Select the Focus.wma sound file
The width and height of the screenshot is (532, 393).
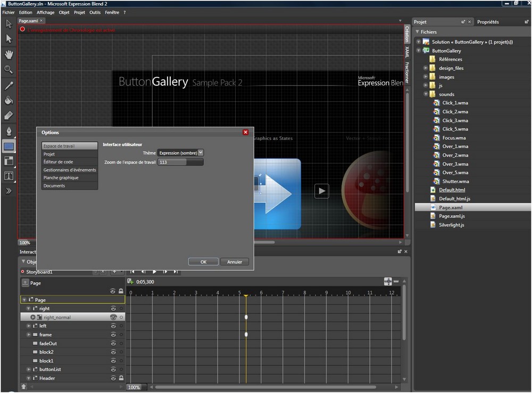click(454, 137)
